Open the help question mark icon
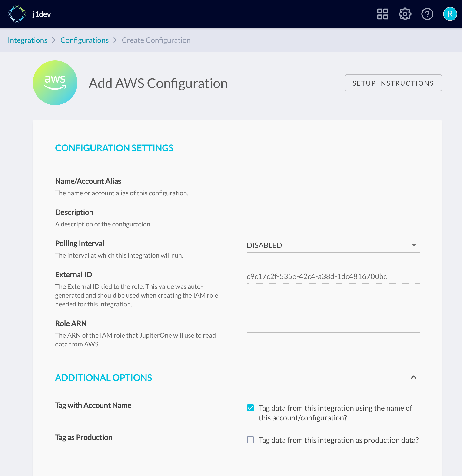 click(x=427, y=14)
